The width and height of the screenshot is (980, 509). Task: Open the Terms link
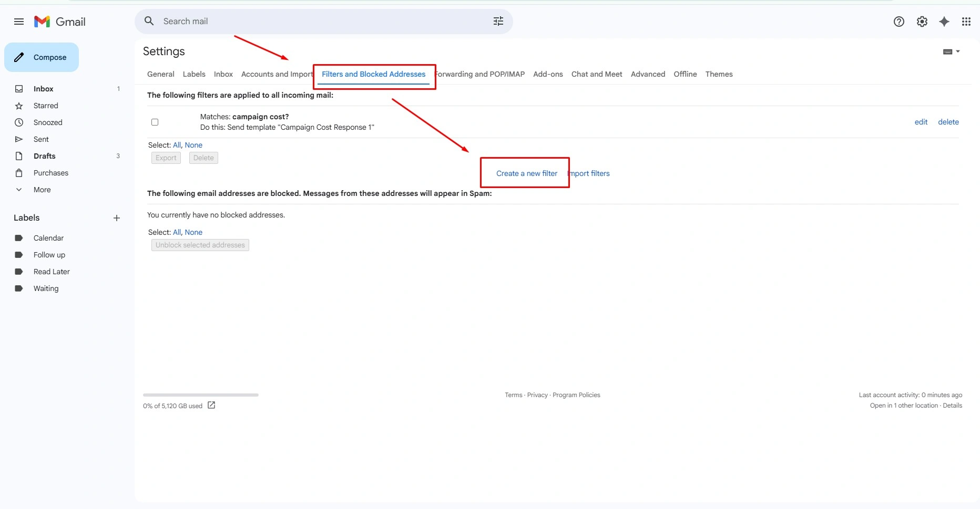pos(514,395)
